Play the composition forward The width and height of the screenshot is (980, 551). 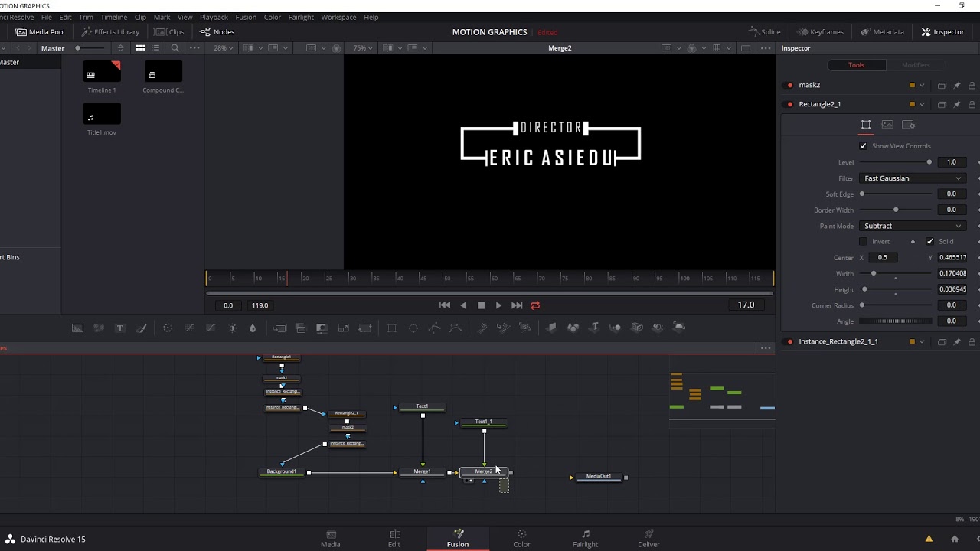click(498, 305)
